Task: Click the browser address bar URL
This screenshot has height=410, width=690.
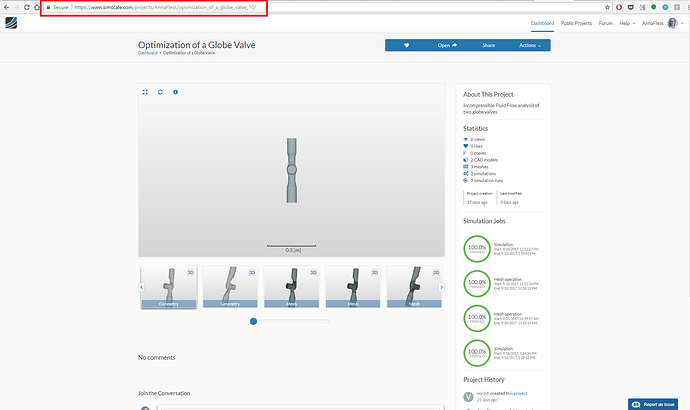Action: [165, 7]
